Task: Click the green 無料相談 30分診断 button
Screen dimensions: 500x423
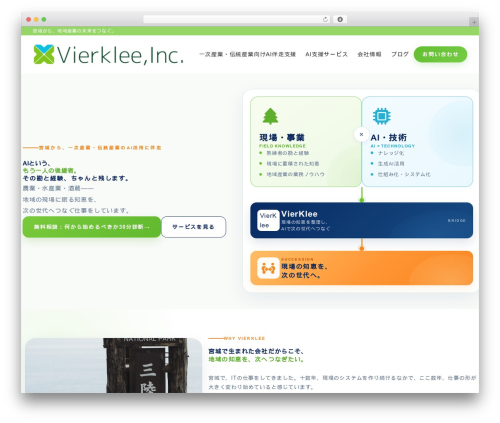Action: 92,227
